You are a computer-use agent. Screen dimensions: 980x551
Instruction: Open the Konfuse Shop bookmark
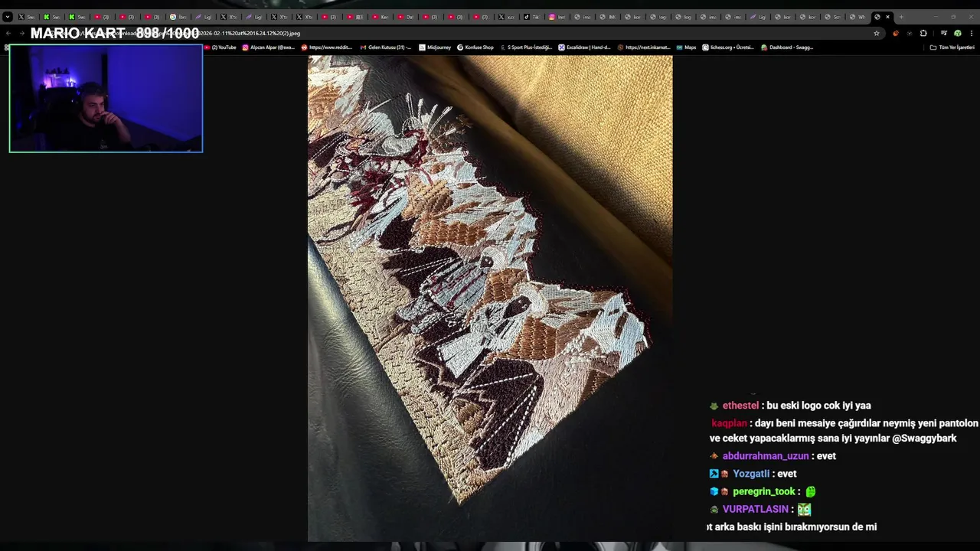click(x=475, y=47)
